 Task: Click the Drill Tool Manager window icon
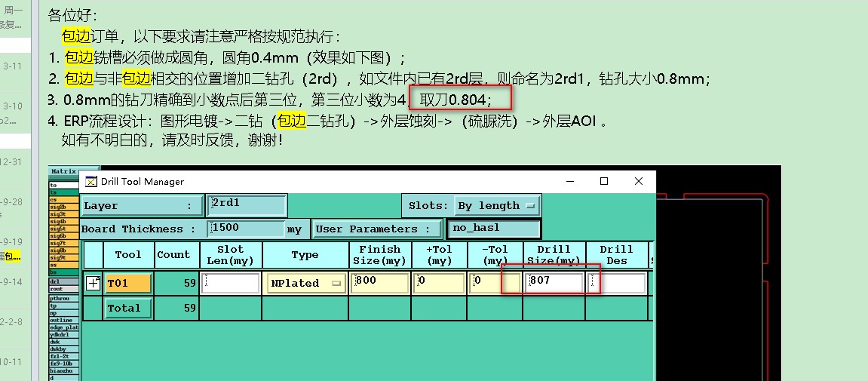pos(90,181)
